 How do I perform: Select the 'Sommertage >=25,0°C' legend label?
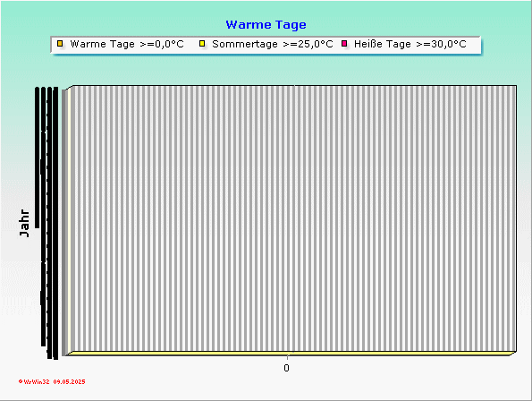pos(273,44)
